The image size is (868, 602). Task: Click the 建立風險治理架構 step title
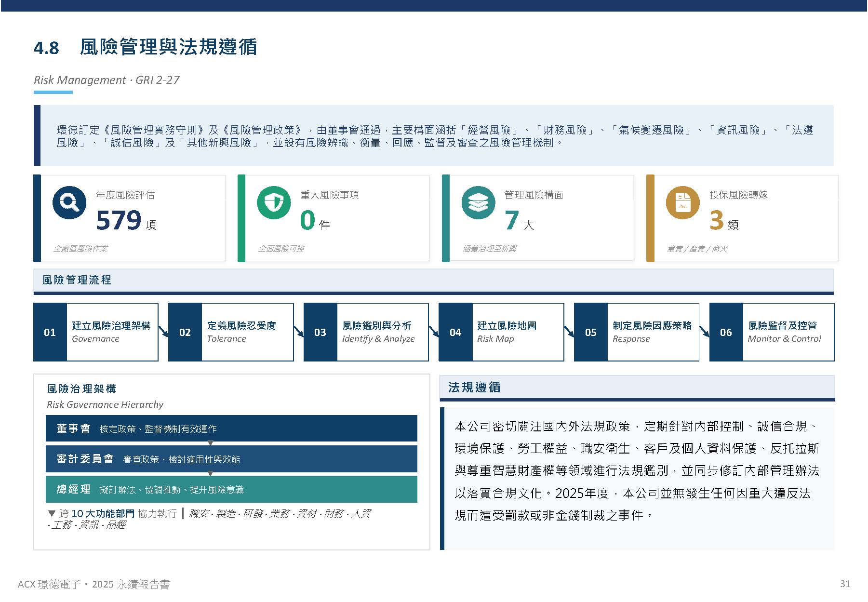coord(111,325)
